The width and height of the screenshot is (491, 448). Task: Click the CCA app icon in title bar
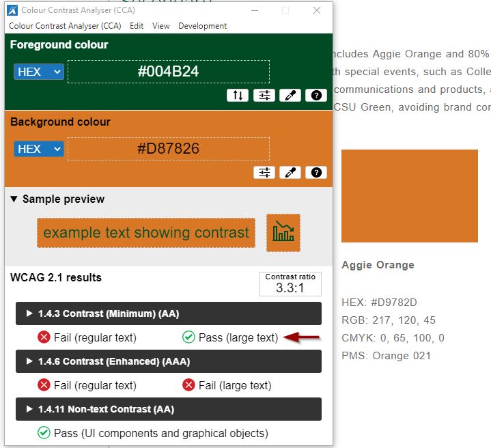pyautogui.click(x=12, y=10)
